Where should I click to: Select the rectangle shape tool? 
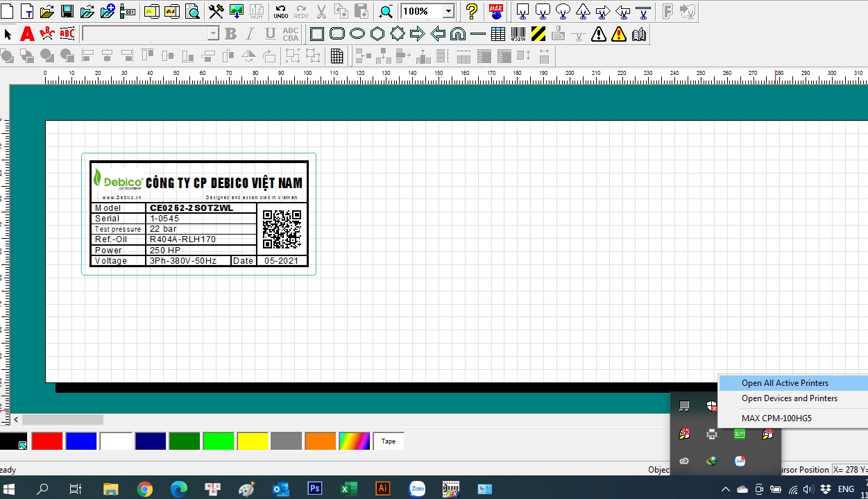317,34
